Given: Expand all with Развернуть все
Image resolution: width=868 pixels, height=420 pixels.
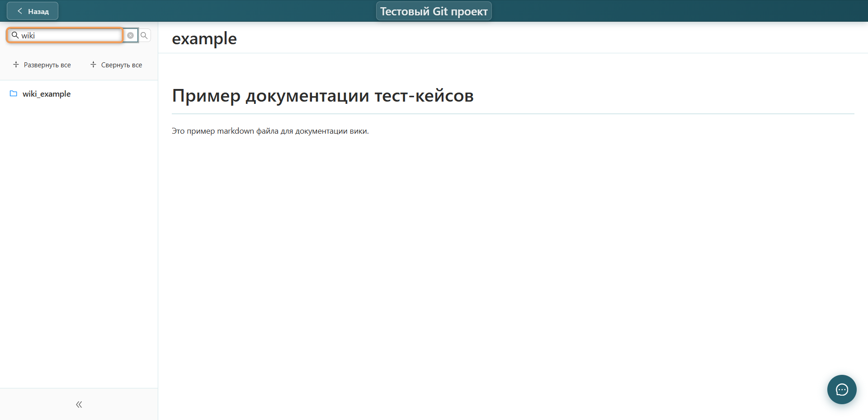Looking at the screenshot, I should pyautogui.click(x=42, y=65).
